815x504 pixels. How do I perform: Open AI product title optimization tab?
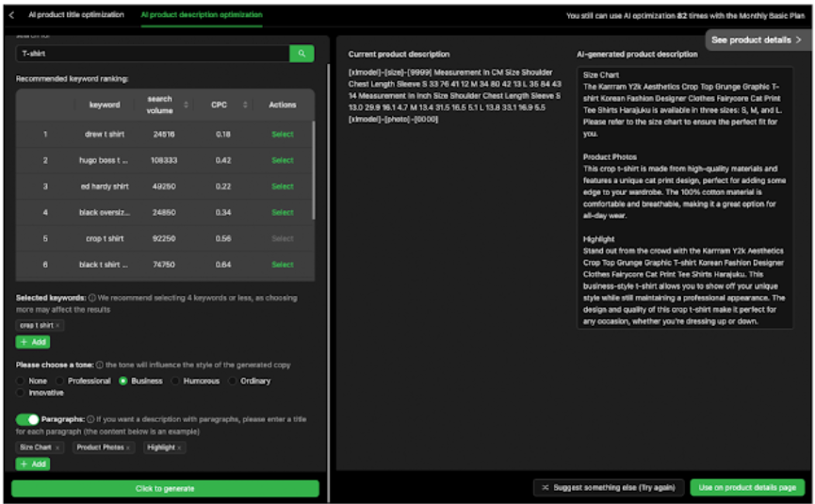coord(76,14)
